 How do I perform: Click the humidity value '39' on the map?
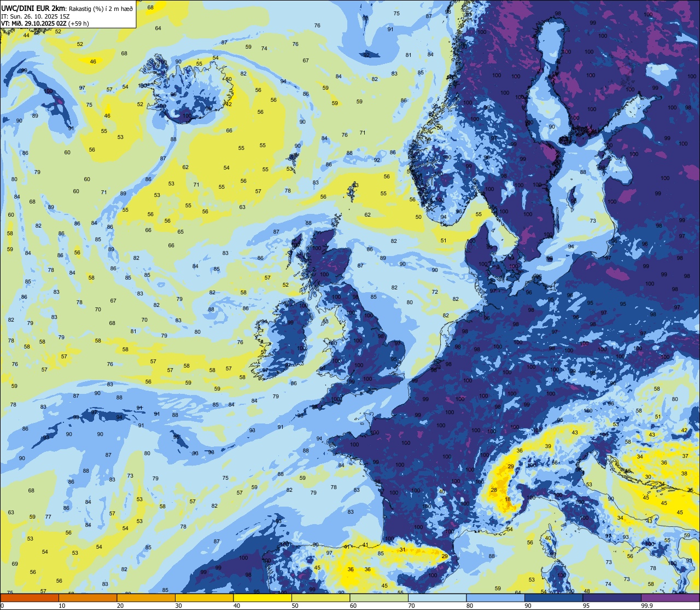pos(548,446)
